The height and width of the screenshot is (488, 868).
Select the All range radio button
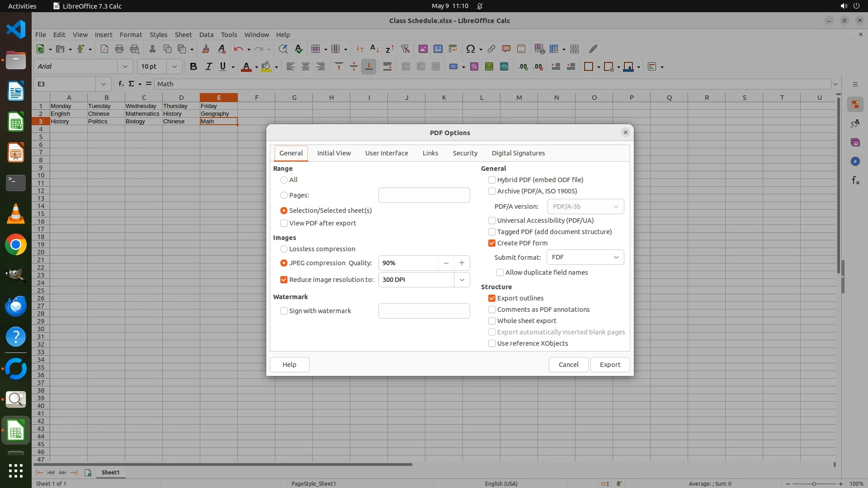point(284,180)
